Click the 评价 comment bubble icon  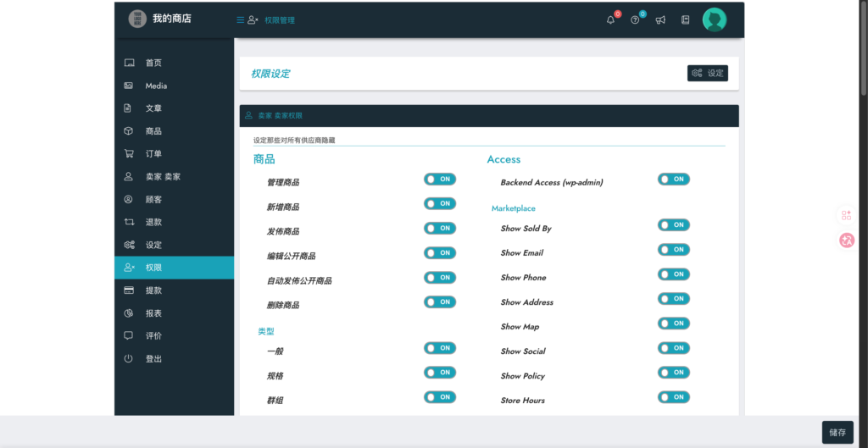[129, 335]
